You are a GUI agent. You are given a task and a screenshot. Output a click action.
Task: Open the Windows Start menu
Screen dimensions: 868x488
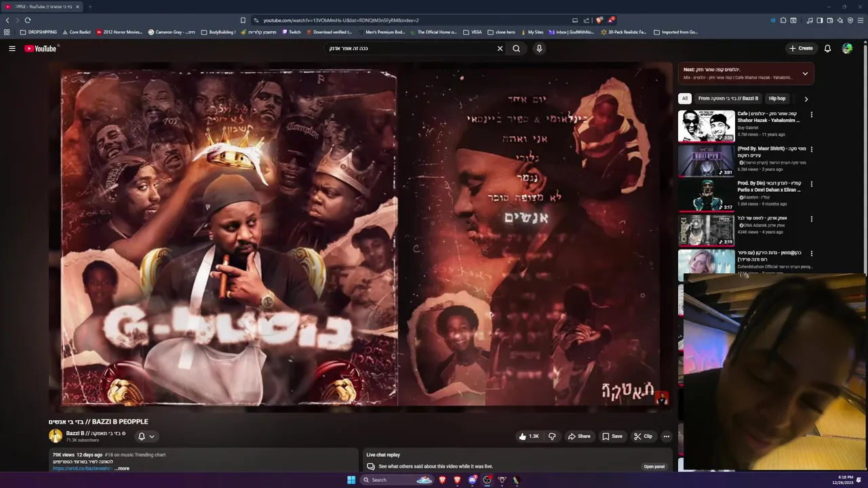(351, 480)
